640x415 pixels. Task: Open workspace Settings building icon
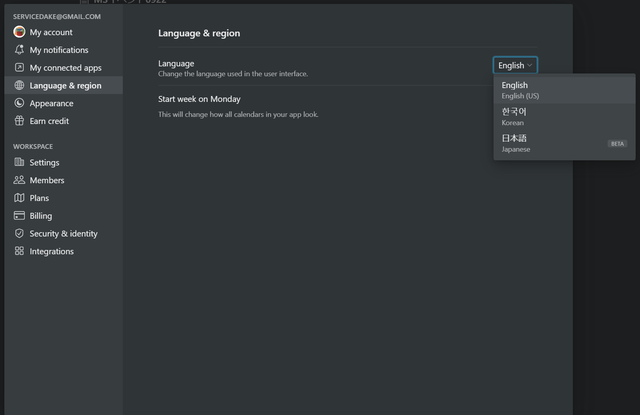click(x=19, y=162)
